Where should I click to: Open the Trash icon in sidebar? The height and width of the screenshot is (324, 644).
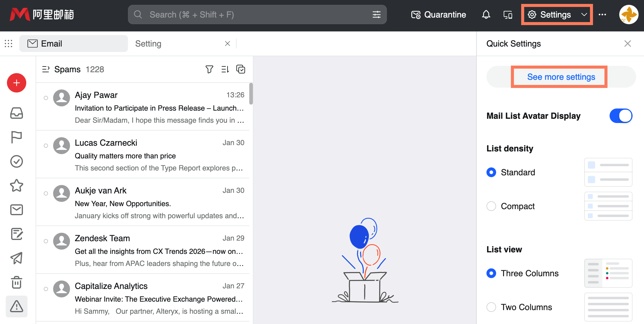click(17, 283)
